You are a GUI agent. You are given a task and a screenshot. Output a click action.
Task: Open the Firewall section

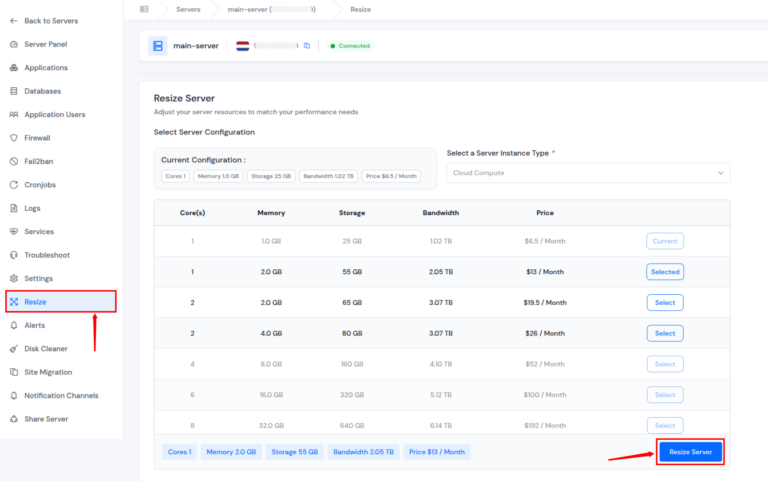coord(37,138)
